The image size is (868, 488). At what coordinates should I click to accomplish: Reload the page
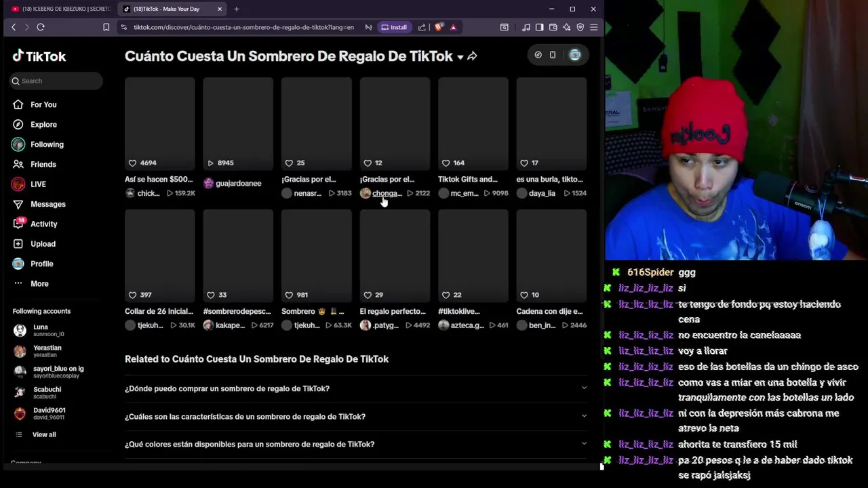click(x=41, y=27)
